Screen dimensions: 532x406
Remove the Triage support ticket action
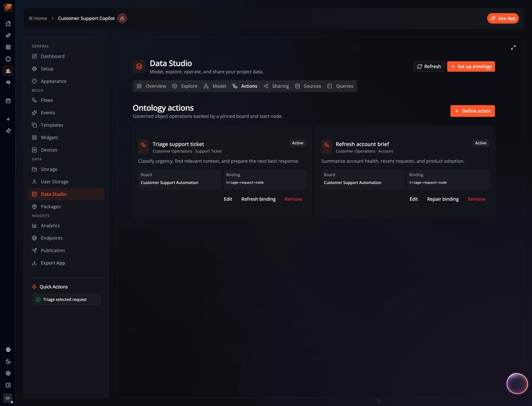[293, 199]
